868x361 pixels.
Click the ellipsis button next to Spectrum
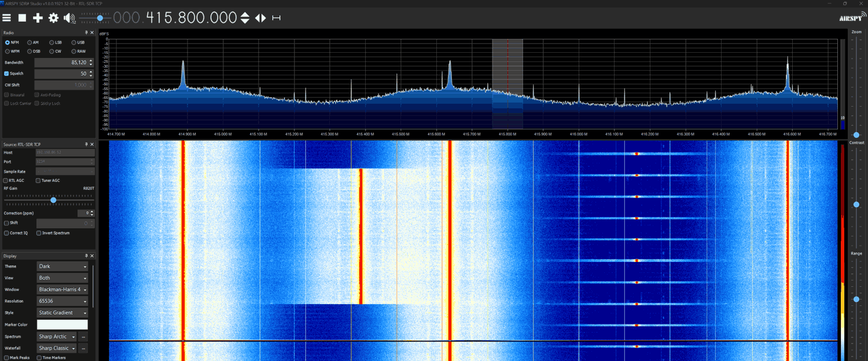pos(83,337)
